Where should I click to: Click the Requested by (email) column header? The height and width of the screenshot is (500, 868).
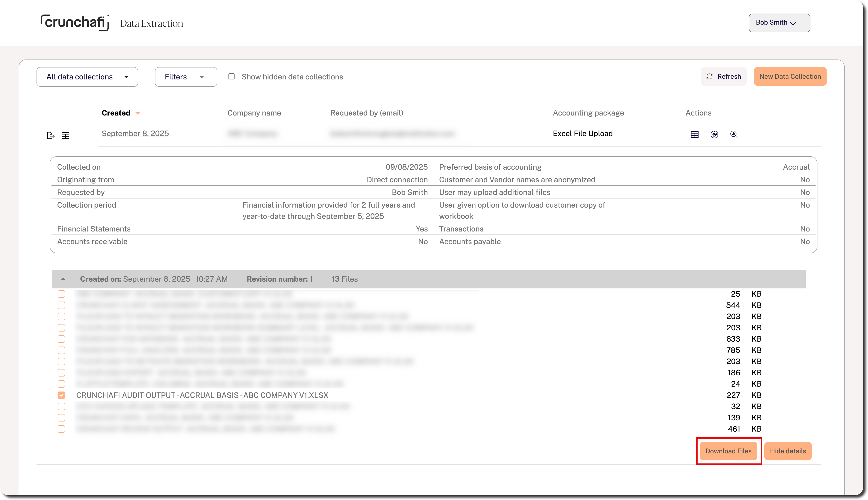[367, 113]
